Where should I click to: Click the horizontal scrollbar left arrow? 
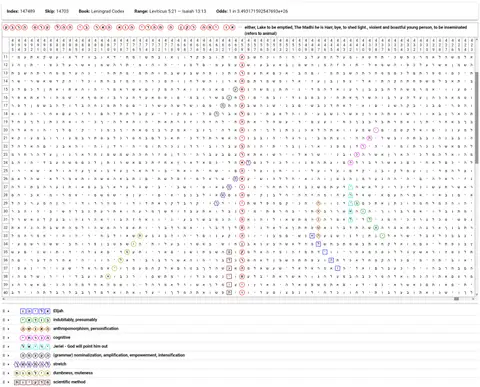(x=4, y=299)
